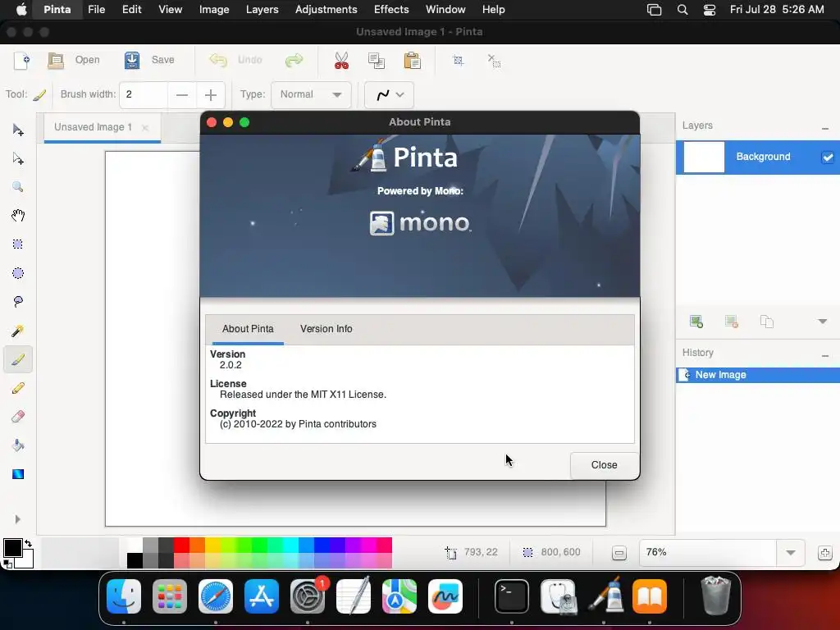The image size is (840, 630).
Task: Click the Copy icon in toolbar
Action: [377, 60]
